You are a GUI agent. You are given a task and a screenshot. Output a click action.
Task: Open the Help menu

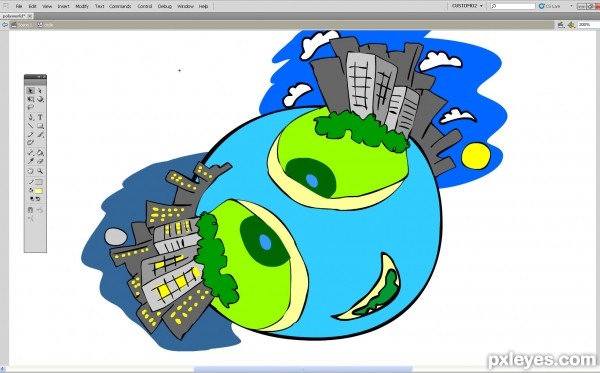coord(204,7)
